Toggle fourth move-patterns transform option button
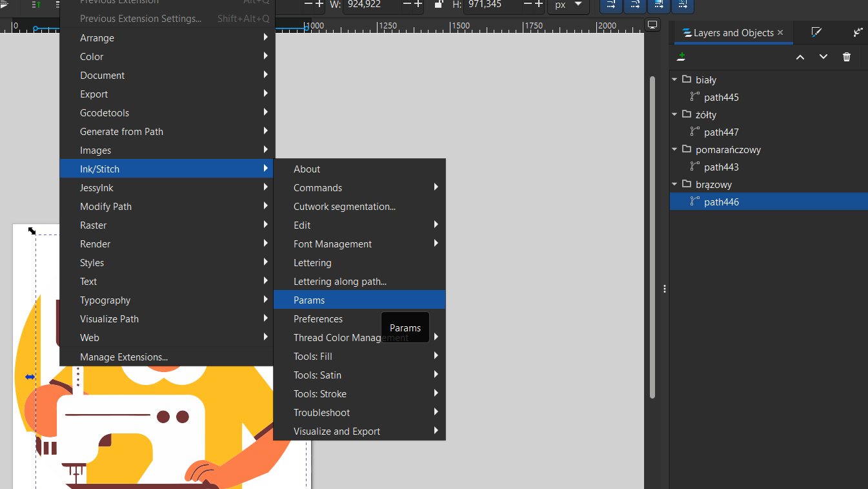The image size is (868, 489). click(x=683, y=6)
